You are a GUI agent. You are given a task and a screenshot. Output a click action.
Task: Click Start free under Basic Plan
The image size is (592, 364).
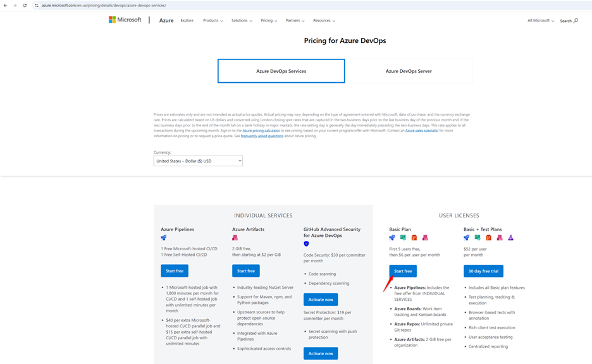pyautogui.click(x=403, y=271)
